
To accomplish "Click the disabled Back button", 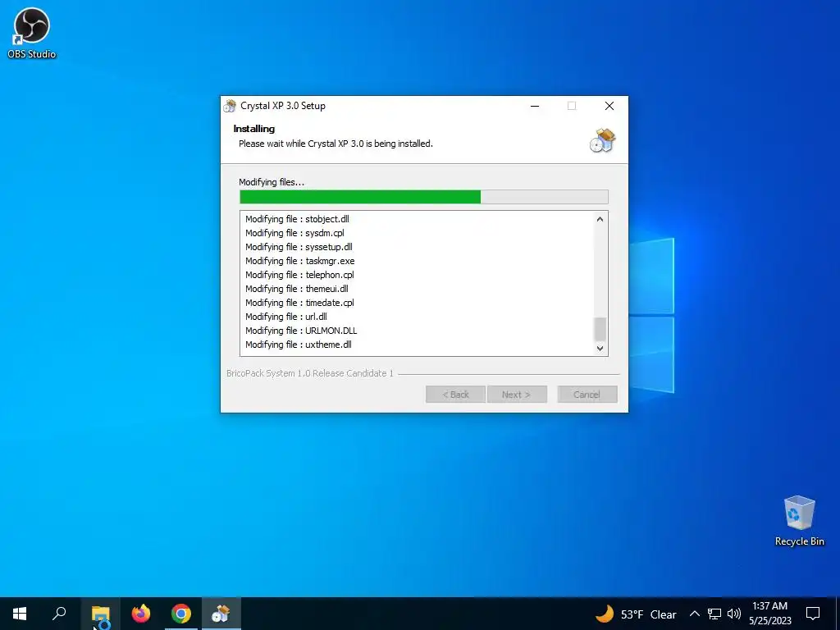I will click(x=455, y=395).
